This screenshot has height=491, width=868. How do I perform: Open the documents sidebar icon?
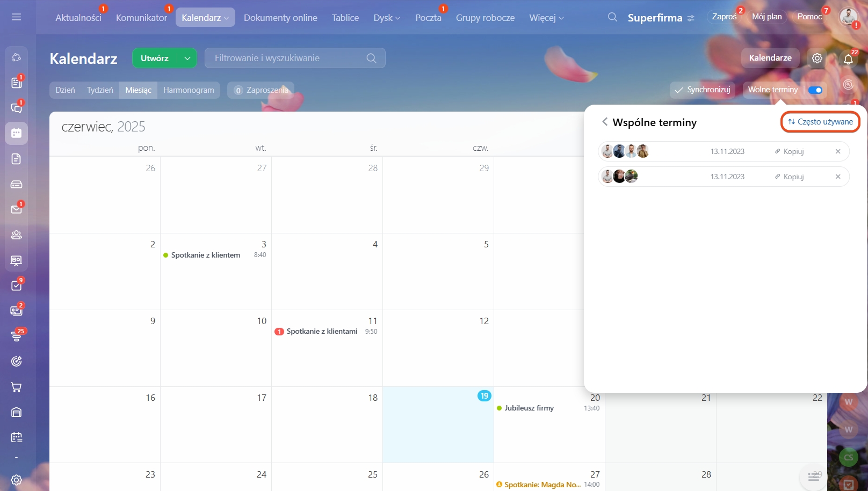click(16, 159)
